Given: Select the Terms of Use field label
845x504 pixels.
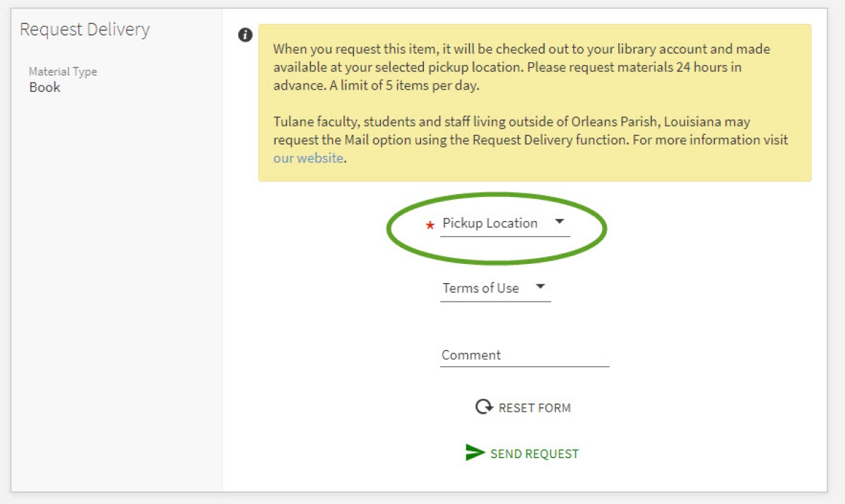Looking at the screenshot, I should click(x=480, y=288).
